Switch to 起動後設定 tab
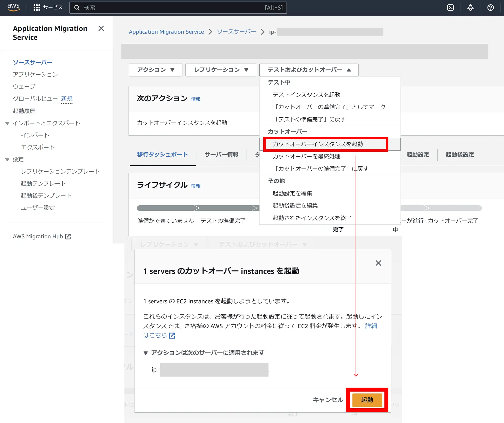504x423 pixels. [460, 154]
